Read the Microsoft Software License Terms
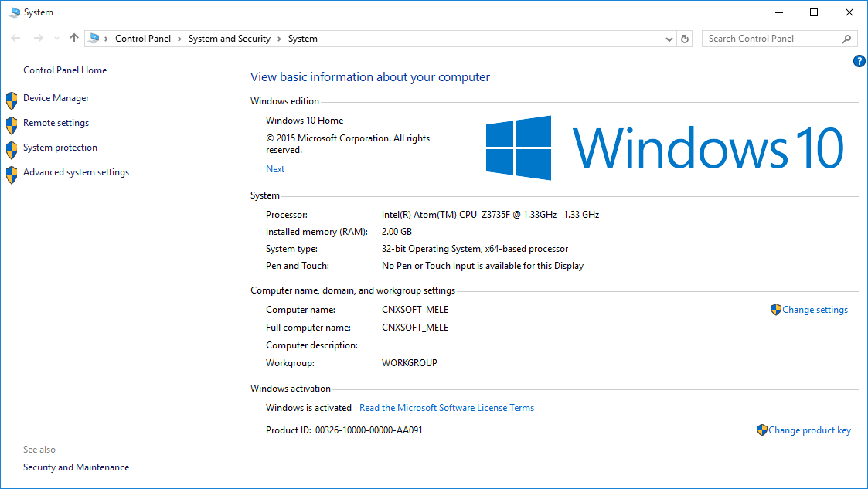Screen dimensions: 868x489 tap(447, 408)
